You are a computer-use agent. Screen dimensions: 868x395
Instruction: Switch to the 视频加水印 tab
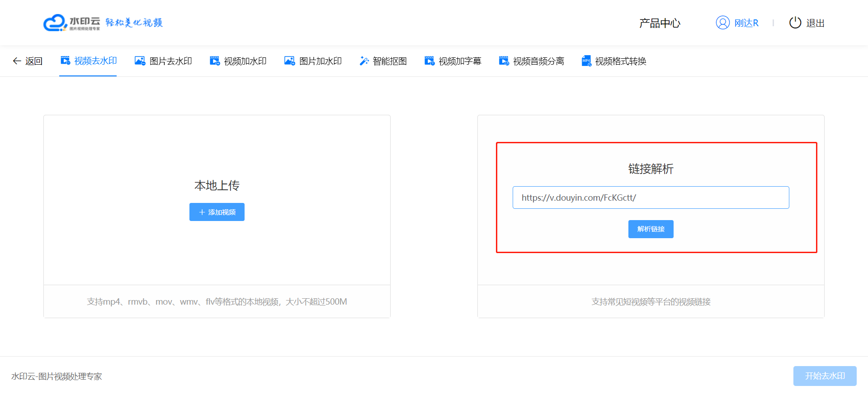pyautogui.click(x=238, y=61)
